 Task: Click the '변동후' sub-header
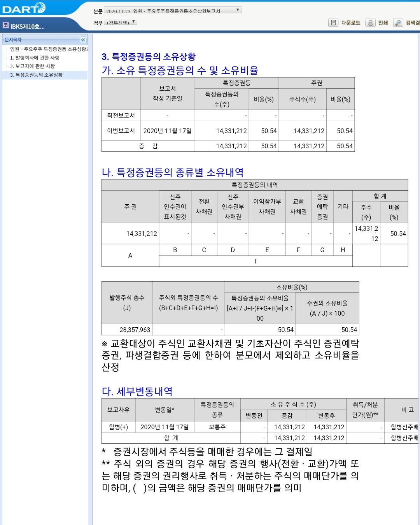click(x=326, y=416)
